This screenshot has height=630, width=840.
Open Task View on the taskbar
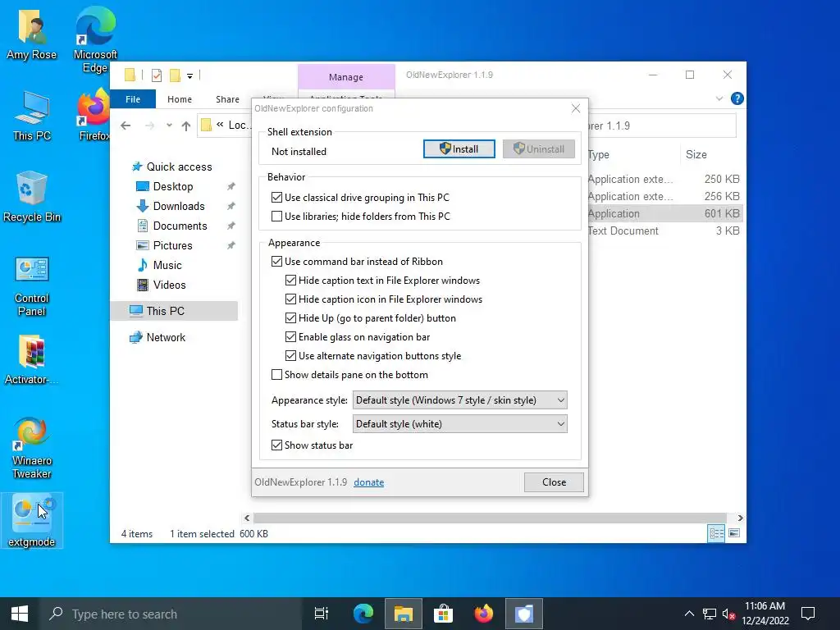(x=322, y=614)
